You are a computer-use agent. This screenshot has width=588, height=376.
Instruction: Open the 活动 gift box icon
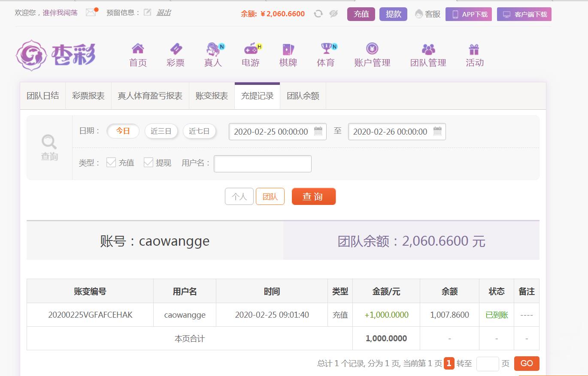[474, 49]
